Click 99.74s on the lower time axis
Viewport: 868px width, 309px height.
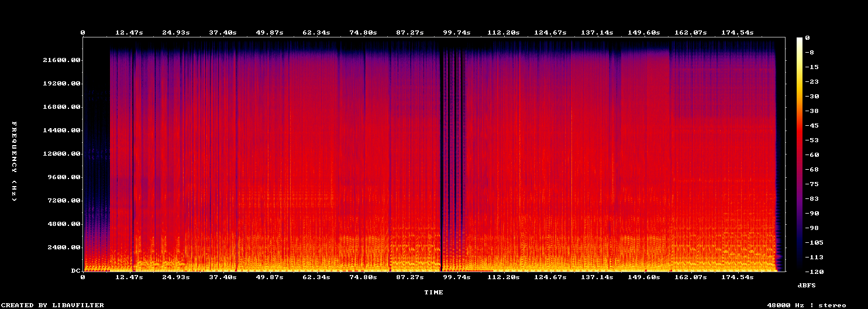(457, 277)
